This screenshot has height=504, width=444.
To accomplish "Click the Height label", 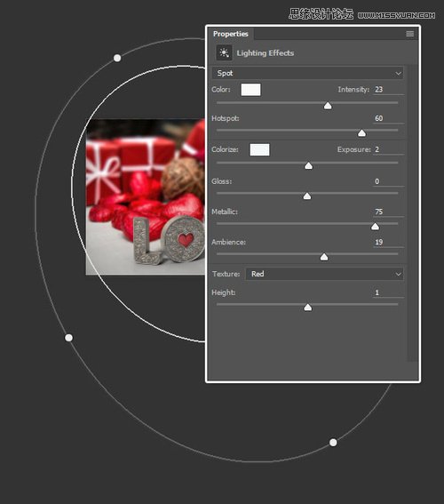I will (x=223, y=292).
